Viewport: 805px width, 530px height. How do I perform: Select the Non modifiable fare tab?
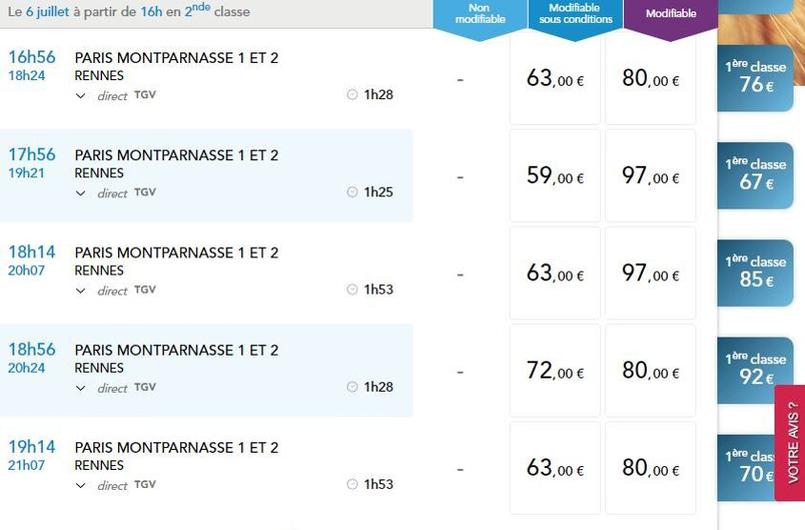click(480, 14)
